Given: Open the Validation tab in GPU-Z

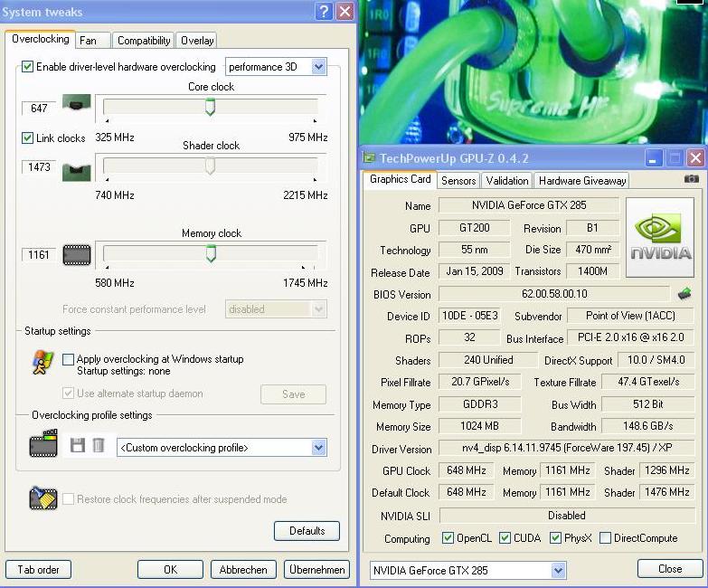Looking at the screenshot, I should click(x=507, y=181).
